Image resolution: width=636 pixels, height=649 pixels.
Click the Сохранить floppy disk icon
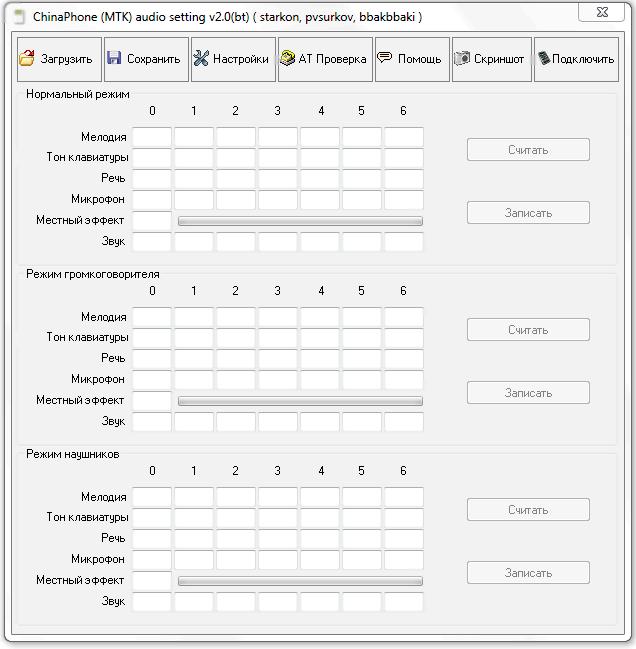tap(114, 59)
